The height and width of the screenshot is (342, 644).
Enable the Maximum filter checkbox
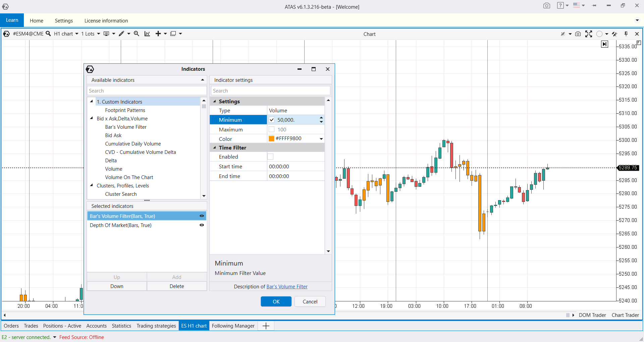(x=272, y=129)
